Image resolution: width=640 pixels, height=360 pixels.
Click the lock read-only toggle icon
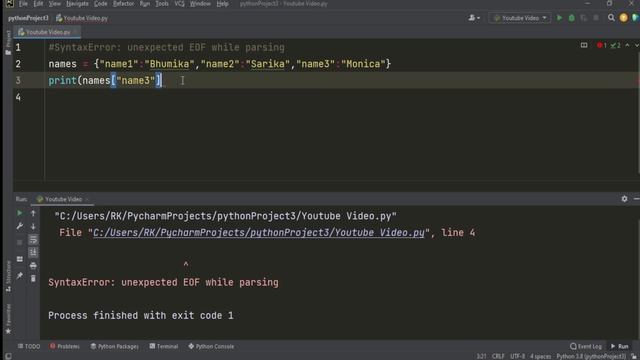click(634, 356)
